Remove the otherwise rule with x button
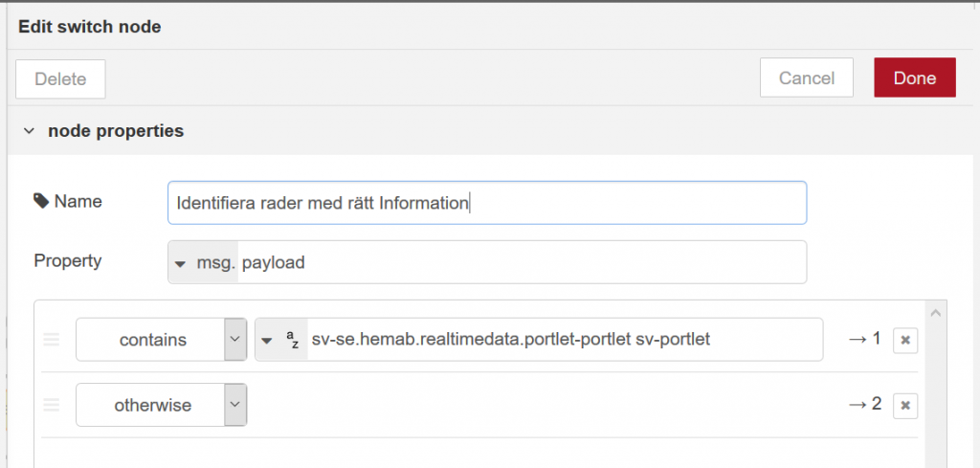The image size is (980, 468). 905,406
